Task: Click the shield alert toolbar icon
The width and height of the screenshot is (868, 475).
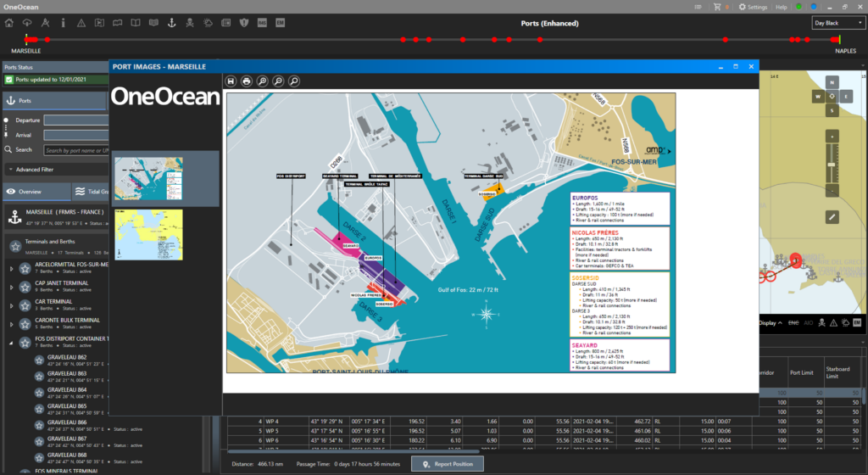Action: point(244,23)
